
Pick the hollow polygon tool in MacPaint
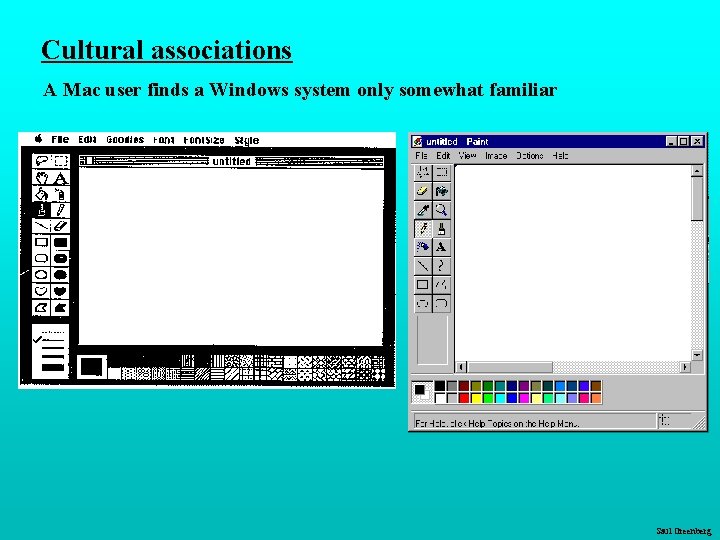42,307
